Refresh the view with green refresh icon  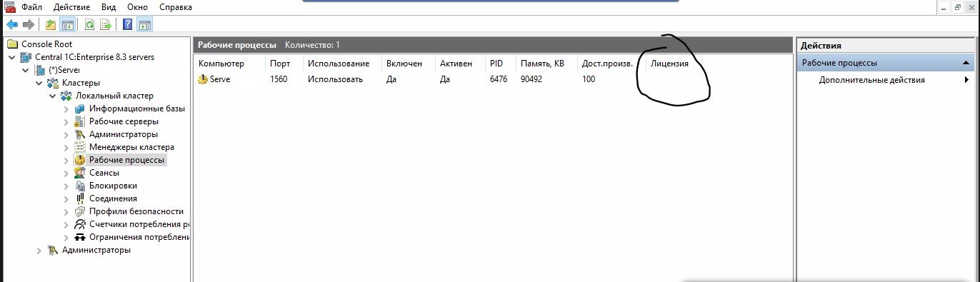90,25
